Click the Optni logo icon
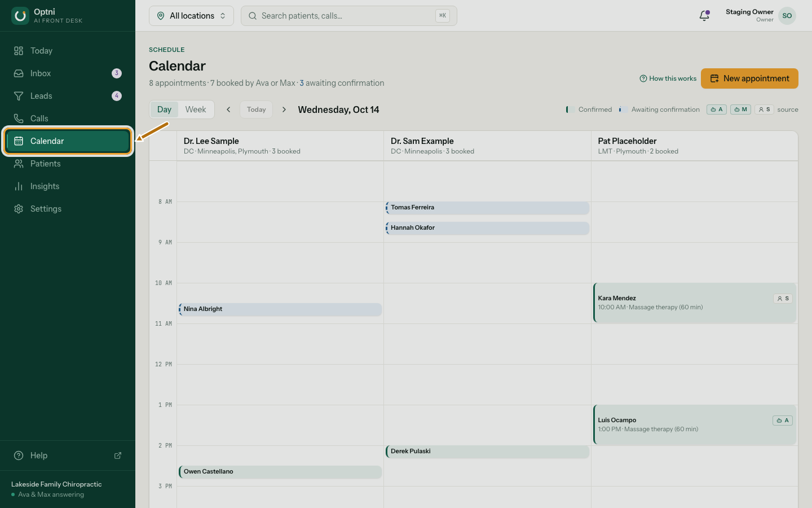Screen dimensions: 812x508 click(x=20, y=16)
